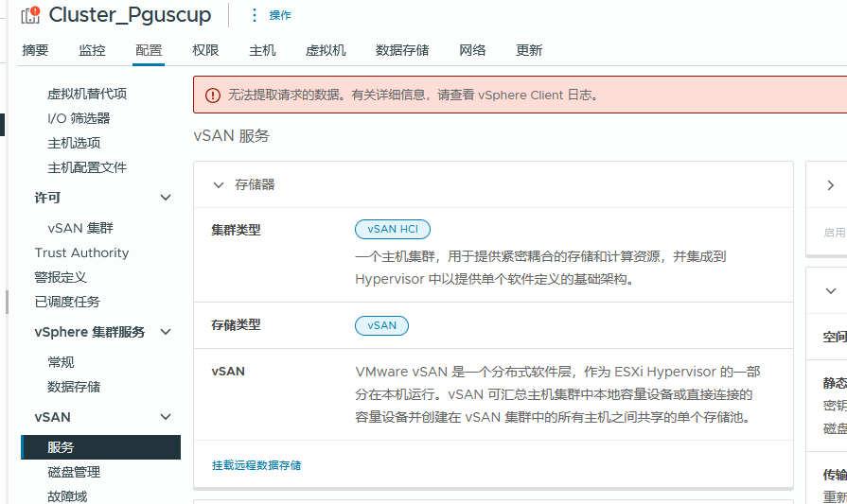Select 虚拟机替代项 in sidebar
Viewport: 847px width, 504px height.
[87, 94]
